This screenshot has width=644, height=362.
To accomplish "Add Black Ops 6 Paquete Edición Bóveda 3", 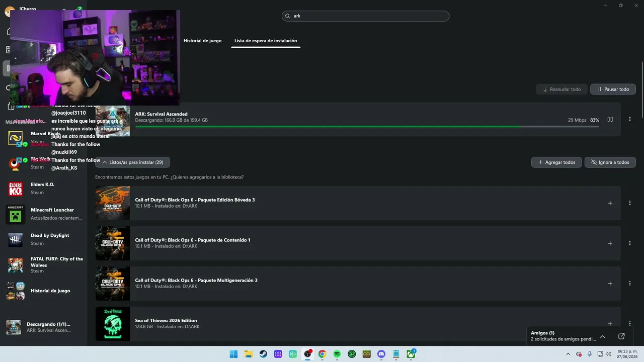I will click(x=610, y=203).
